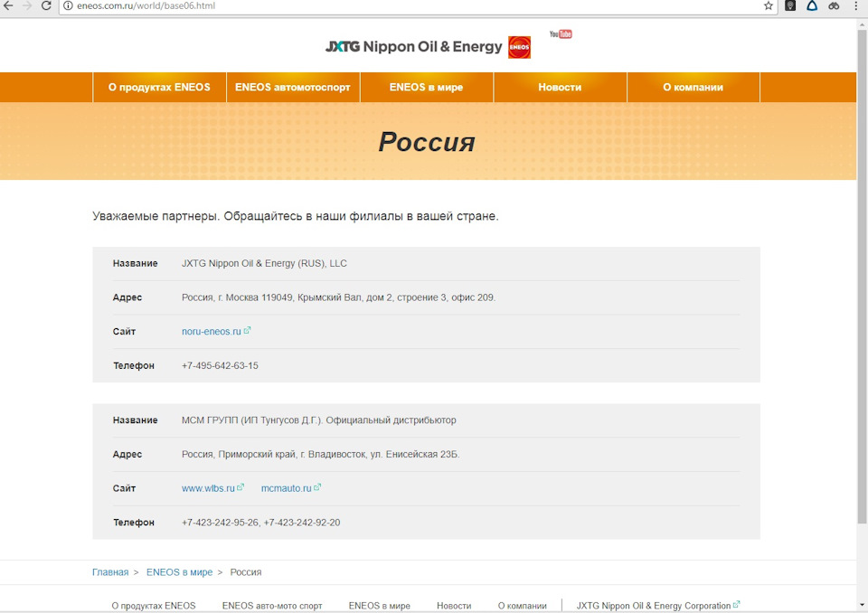
Task: Bookmark this page with the star icon
Action: 769,5
